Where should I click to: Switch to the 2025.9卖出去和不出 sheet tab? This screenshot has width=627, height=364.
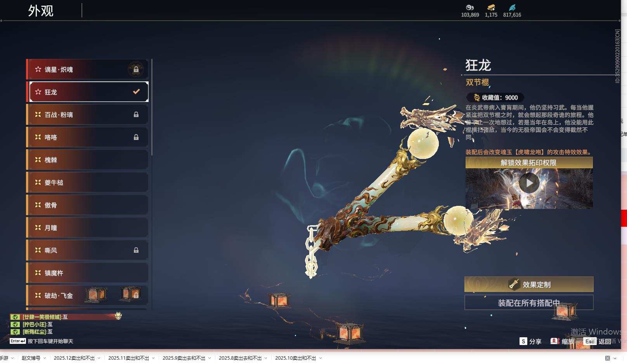(x=184, y=358)
